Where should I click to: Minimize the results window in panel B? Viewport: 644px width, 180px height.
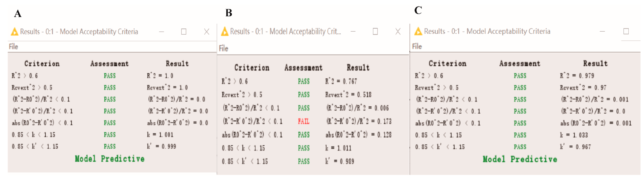[x=353, y=32]
